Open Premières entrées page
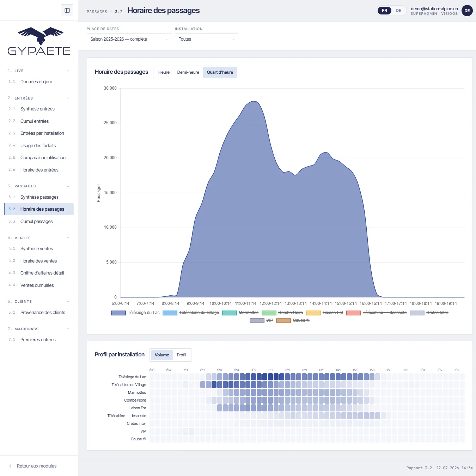 click(39, 340)
